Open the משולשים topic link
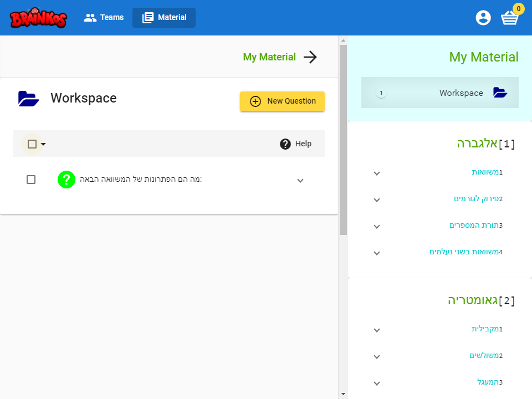 [484, 356]
